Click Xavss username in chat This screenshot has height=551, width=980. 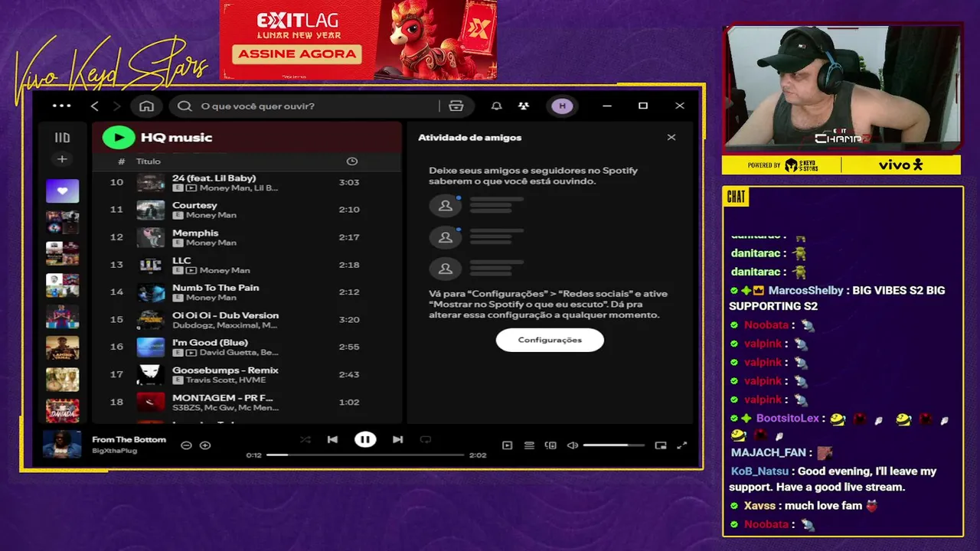click(x=759, y=506)
